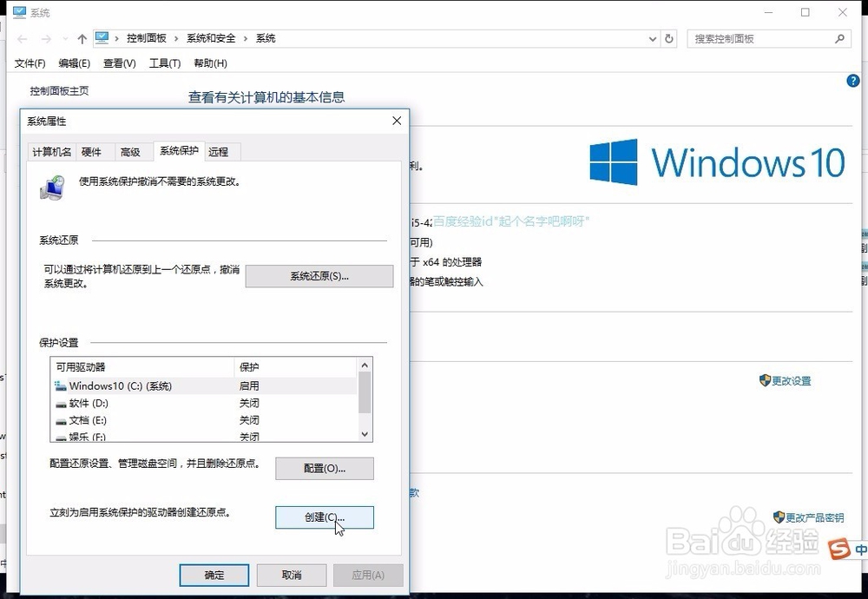Open the 查看 menu
Screen dimensions: 868x599
(118, 63)
